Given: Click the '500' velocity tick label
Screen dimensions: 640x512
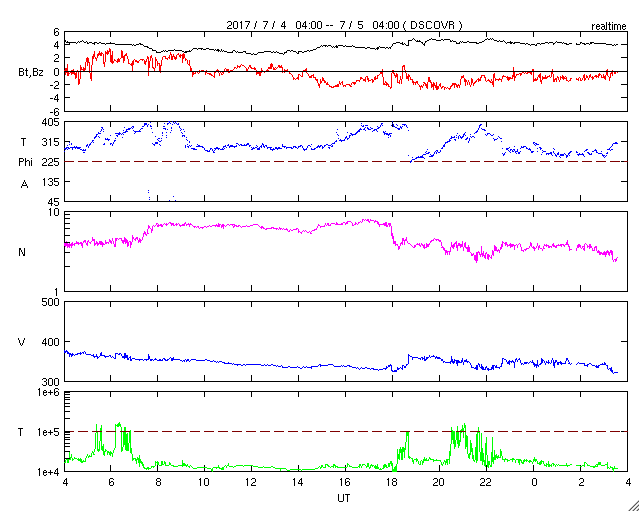Looking at the screenshot, I should coord(51,302).
